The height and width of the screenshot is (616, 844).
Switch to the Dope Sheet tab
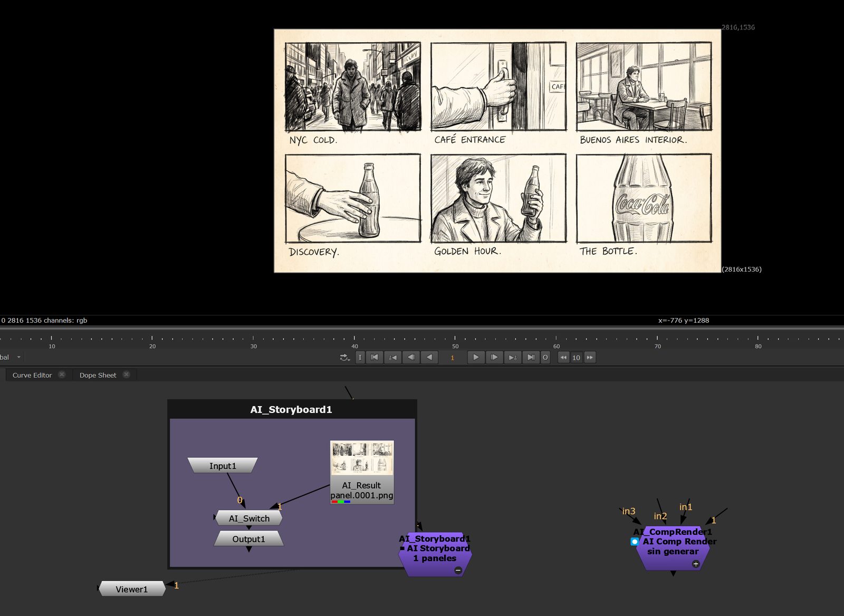(x=98, y=375)
